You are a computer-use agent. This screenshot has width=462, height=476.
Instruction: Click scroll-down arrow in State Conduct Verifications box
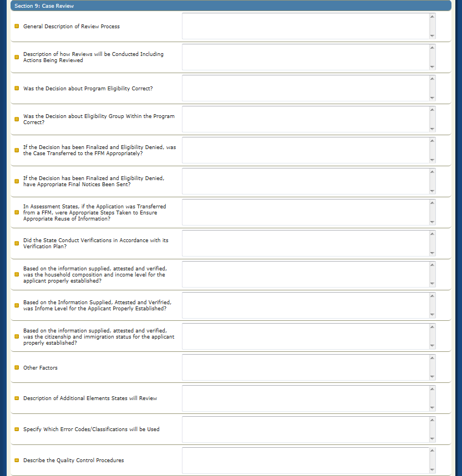pyautogui.click(x=432, y=253)
